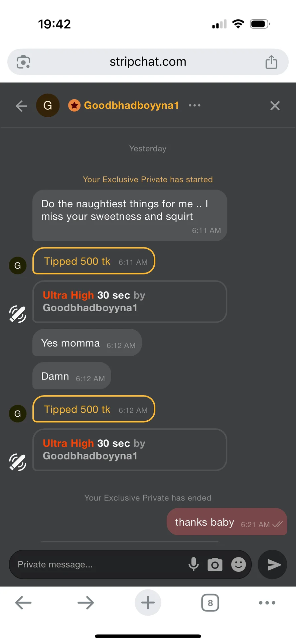The image size is (296, 644).
Task: Open the tab switcher showing 8 tabs
Action: pyautogui.click(x=210, y=603)
